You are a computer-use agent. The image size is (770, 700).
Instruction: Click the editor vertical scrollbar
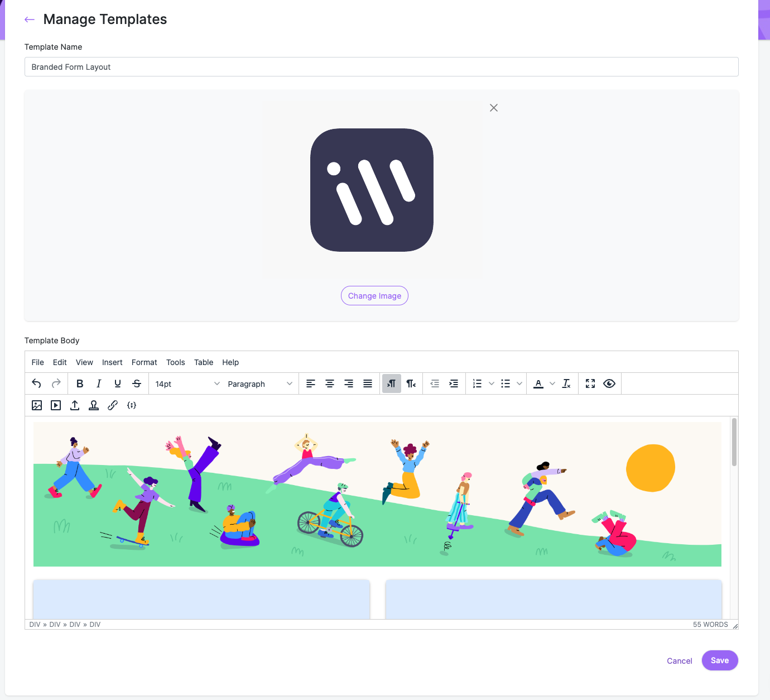tap(734, 442)
